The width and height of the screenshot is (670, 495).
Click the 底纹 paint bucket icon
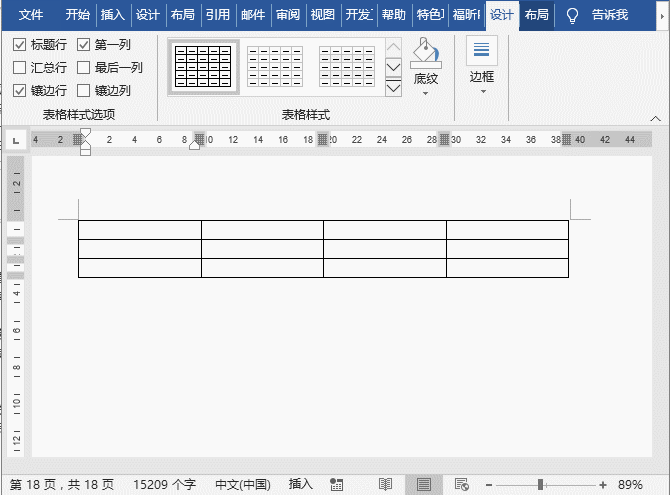pos(426,53)
